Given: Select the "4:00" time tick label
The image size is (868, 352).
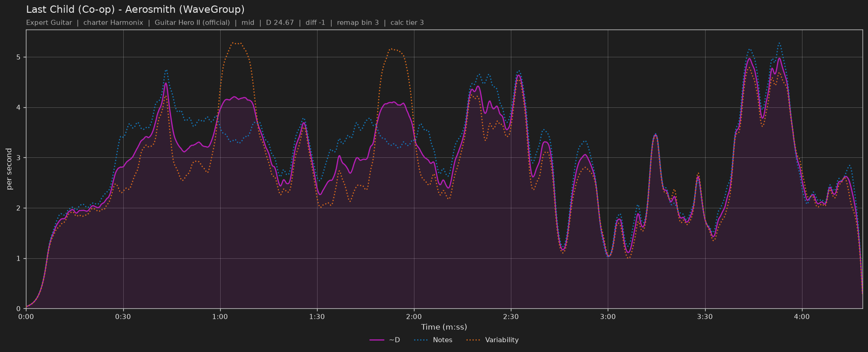Looking at the screenshot, I should (x=802, y=317).
